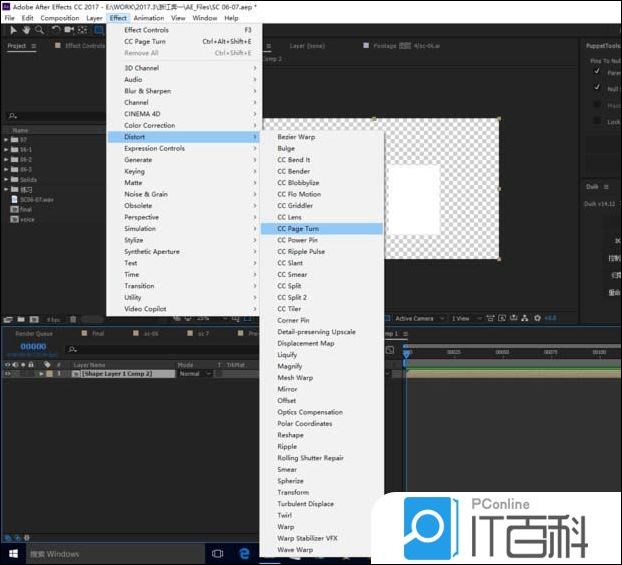
Task: Toggle the second checkbox in PuppetTools panel
Action: coord(597,88)
